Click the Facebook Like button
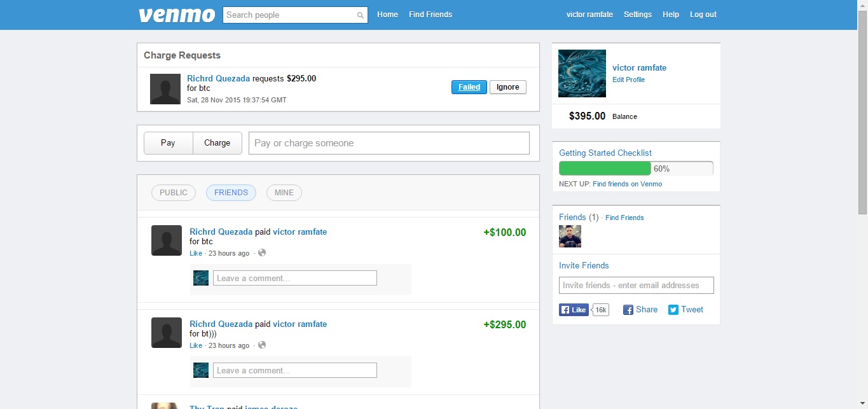This screenshot has height=409, width=868. pos(574,310)
